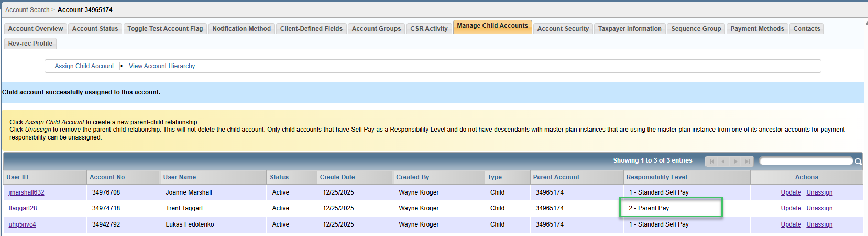868x236 pixels.
Task: Select the Manage Child Accounts tab
Action: (492, 27)
